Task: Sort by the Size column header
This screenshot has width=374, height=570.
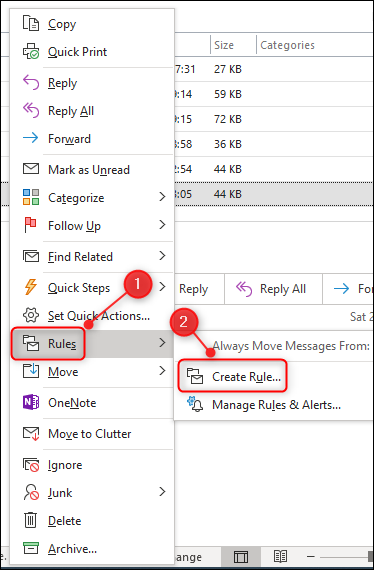Action: 233,45
